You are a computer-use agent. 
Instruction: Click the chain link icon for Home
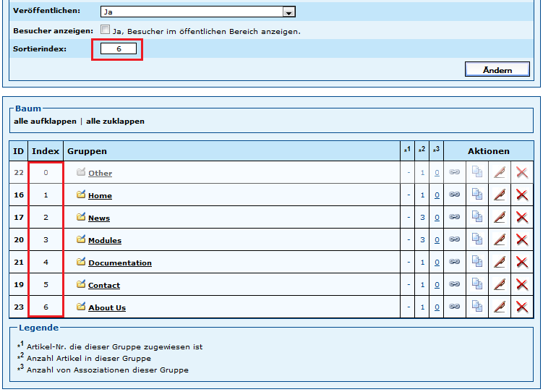coord(454,195)
